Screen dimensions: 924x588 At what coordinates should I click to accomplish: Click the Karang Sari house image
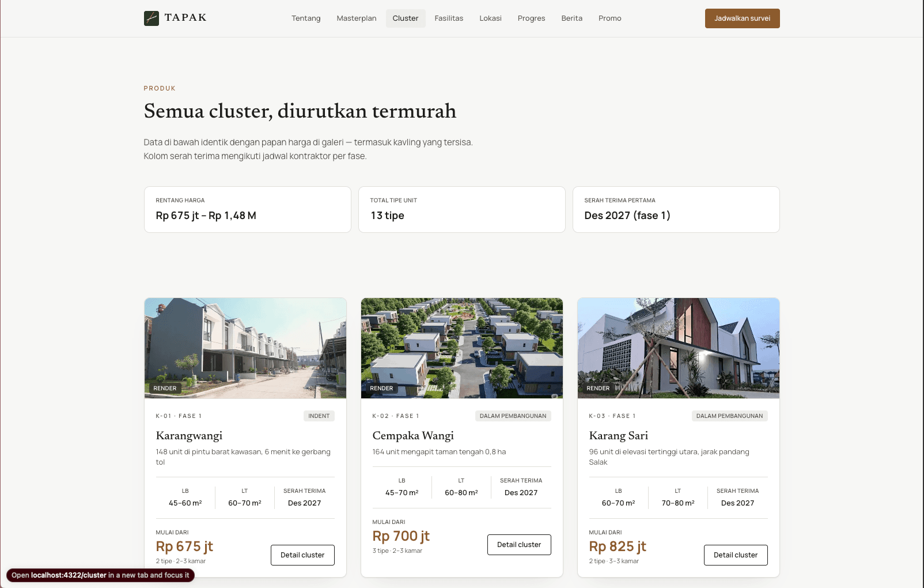679,348
